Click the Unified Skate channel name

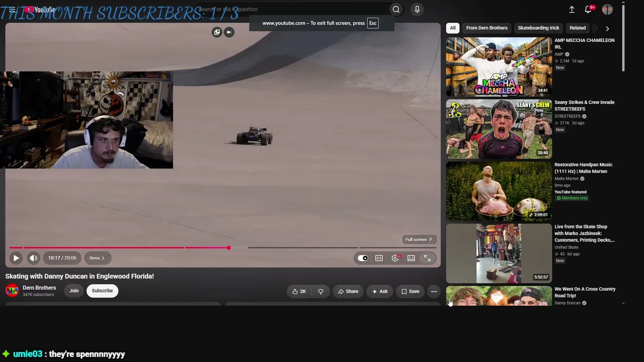pyautogui.click(x=566, y=247)
